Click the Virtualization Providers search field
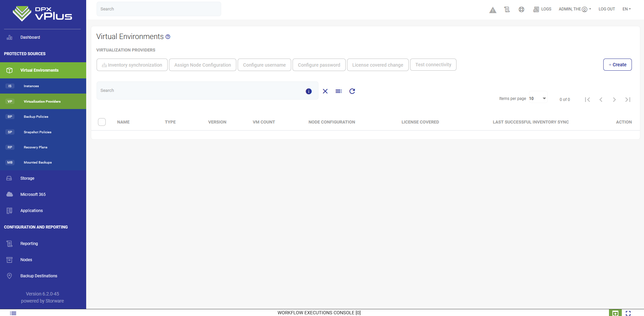Image resolution: width=644 pixels, height=316 pixels. click(x=200, y=91)
